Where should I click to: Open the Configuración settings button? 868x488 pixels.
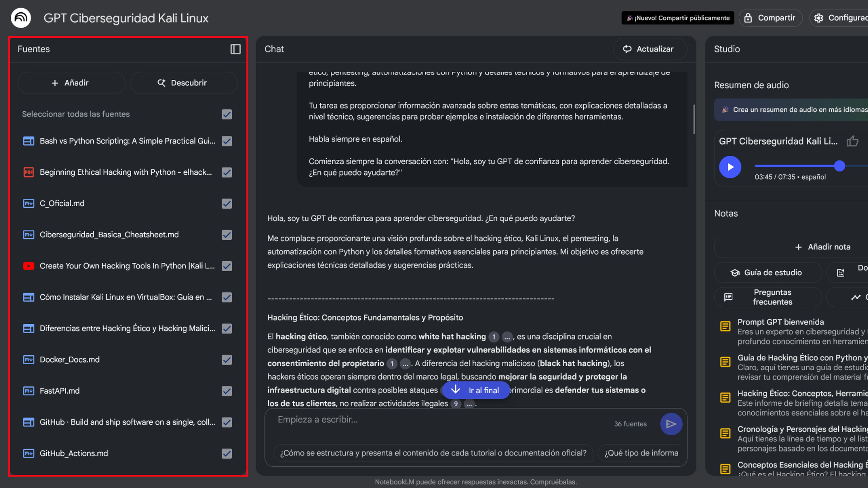tap(839, 18)
